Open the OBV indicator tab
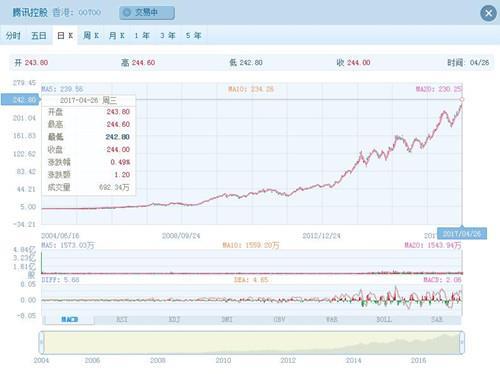 pyautogui.click(x=279, y=319)
